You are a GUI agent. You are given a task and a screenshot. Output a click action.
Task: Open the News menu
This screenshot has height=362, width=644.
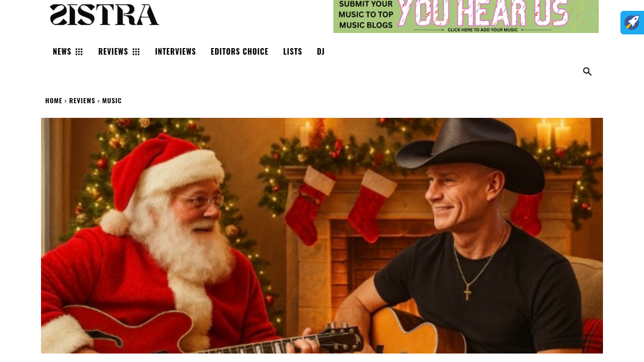tap(62, 51)
